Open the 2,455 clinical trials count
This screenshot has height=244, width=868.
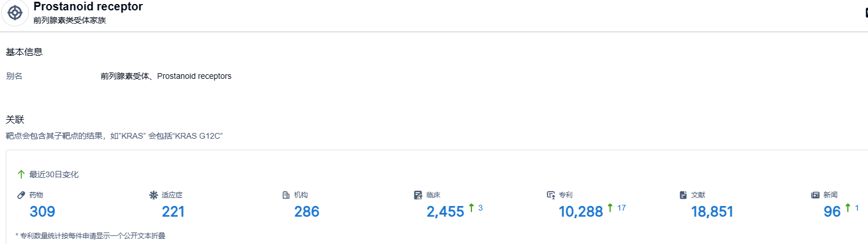pos(445,212)
